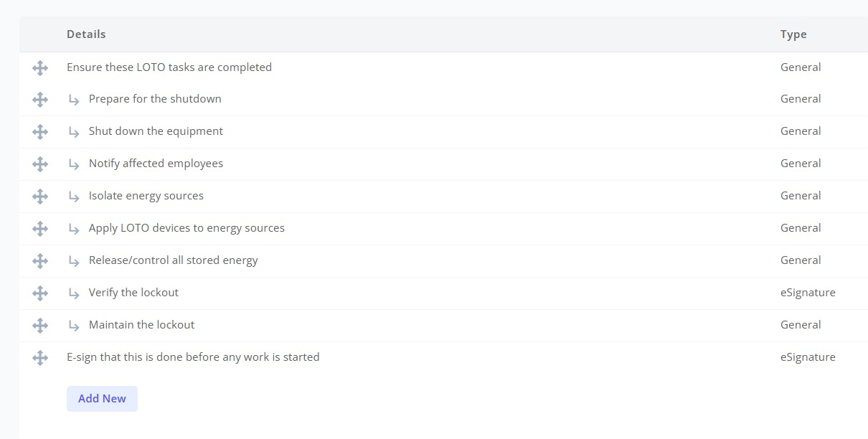
Task: Add a new checklist item with Add New
Action: coord(102,399)
